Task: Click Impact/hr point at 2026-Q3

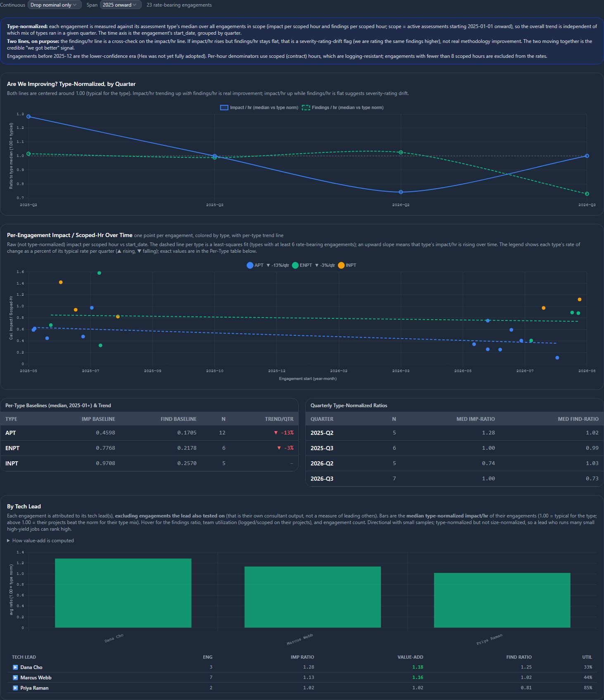Action: [587, 156]
